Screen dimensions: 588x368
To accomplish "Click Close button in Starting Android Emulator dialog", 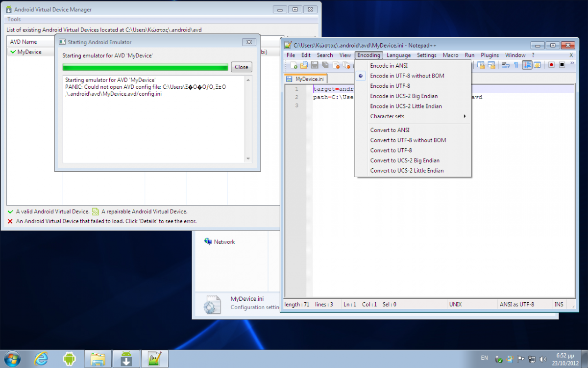I will click(242, 67).
